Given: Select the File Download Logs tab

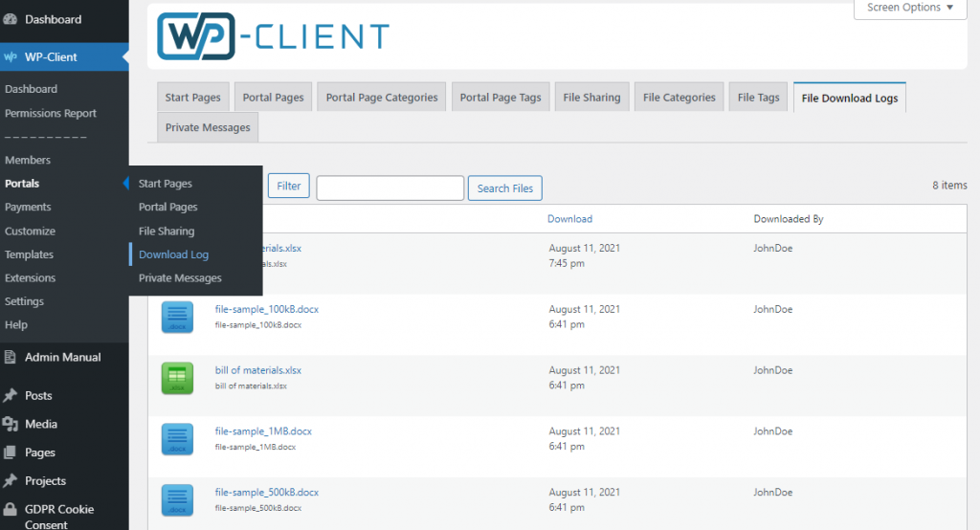Looking at the screenshot, I should tap(850, 98).
